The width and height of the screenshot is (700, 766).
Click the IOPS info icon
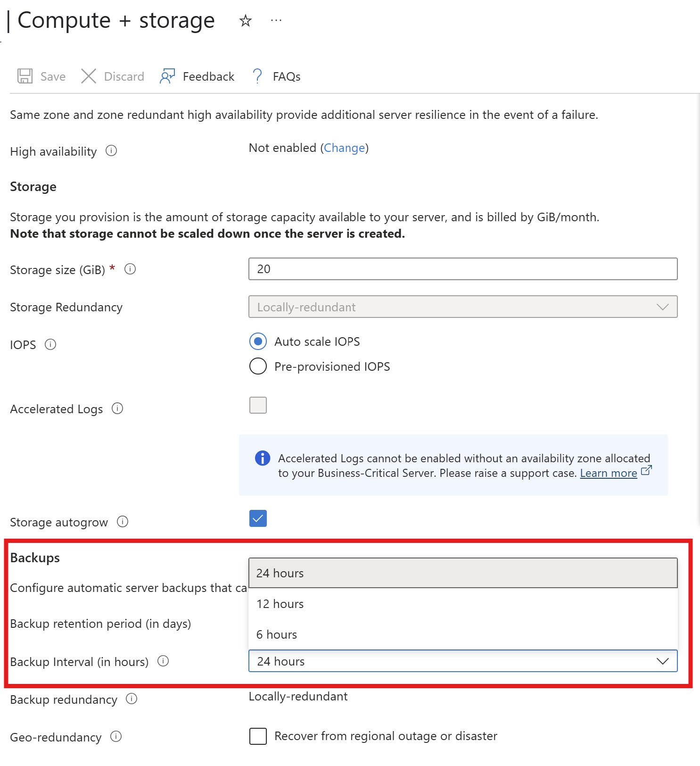pyautogui.click(x=50, y=345)
